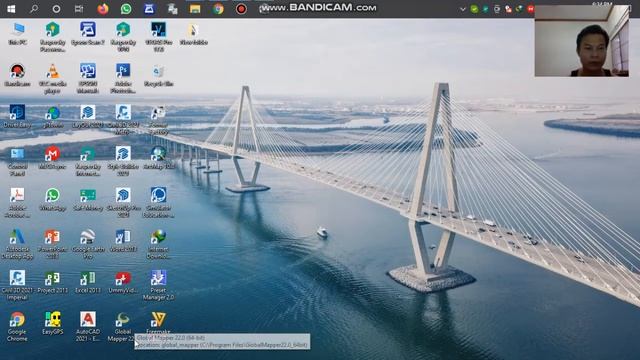
Task: Click the Bandicam record button on taskbar
Action: (241, 9)
